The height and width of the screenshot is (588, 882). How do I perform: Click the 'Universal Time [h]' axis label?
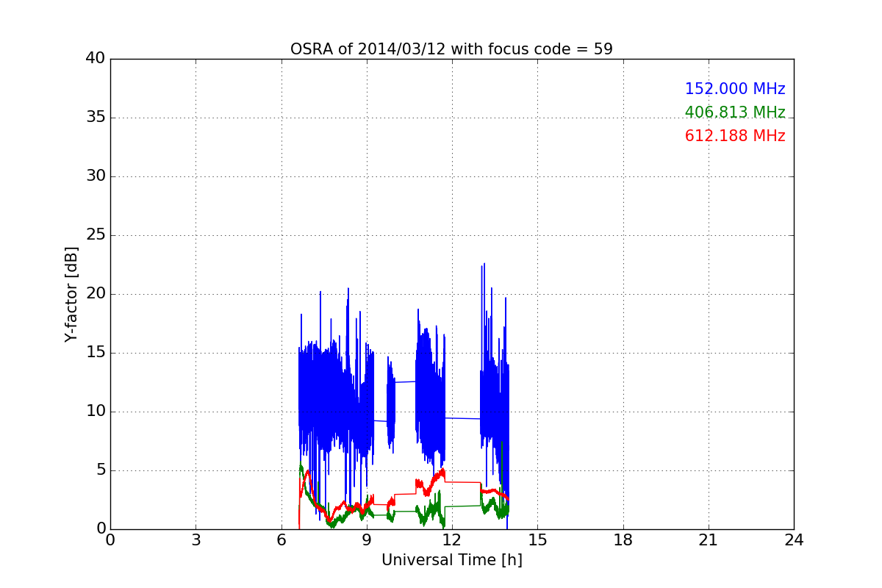point(451,560)
